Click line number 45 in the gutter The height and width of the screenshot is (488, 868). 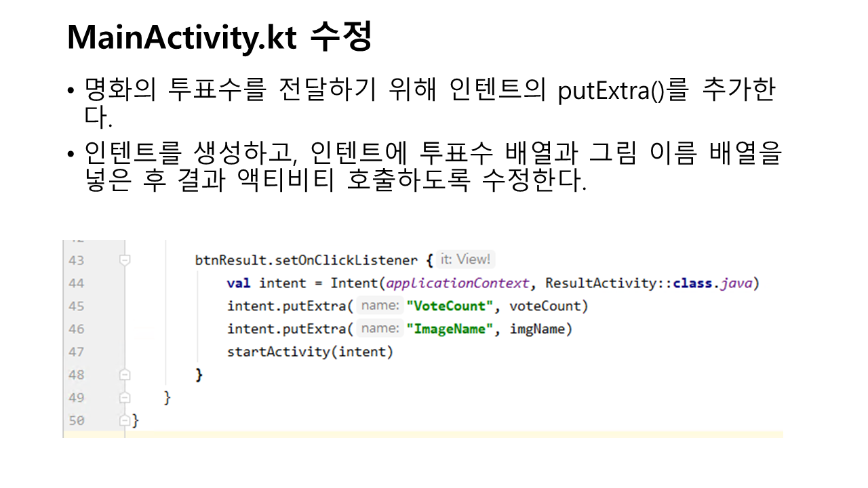pos(77,306)
